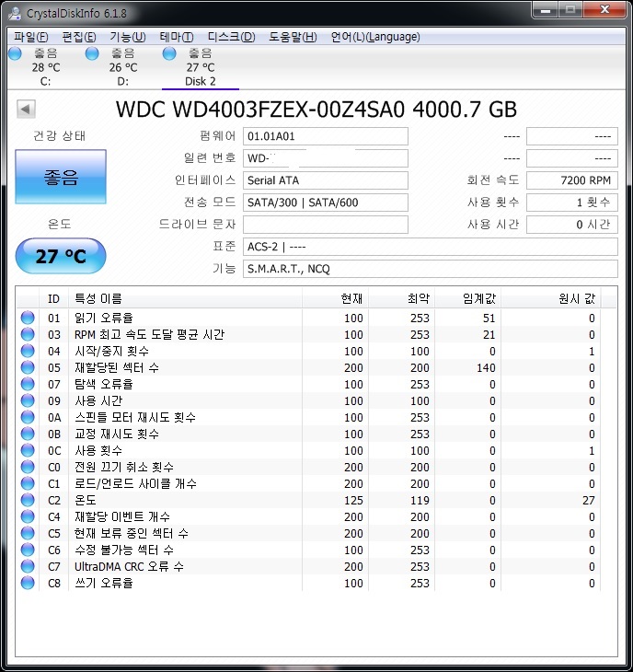This screenshot has height=672, width=633.
Task: Click the interface field Serial ATA
Action: (326, 180)
